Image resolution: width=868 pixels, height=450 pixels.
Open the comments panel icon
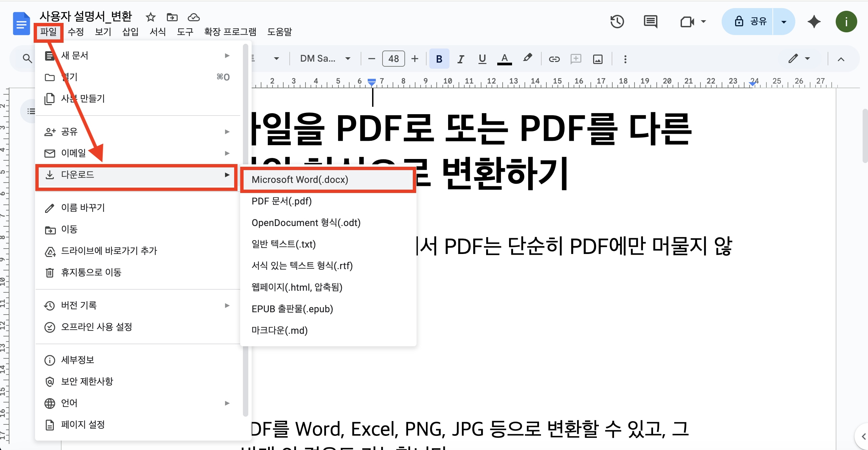point(650,22)
